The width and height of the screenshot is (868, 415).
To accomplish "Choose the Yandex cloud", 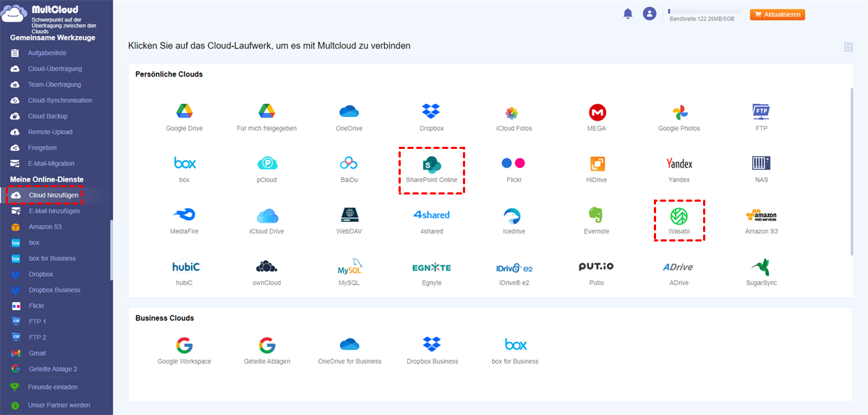I will click(x=679, y=169).
